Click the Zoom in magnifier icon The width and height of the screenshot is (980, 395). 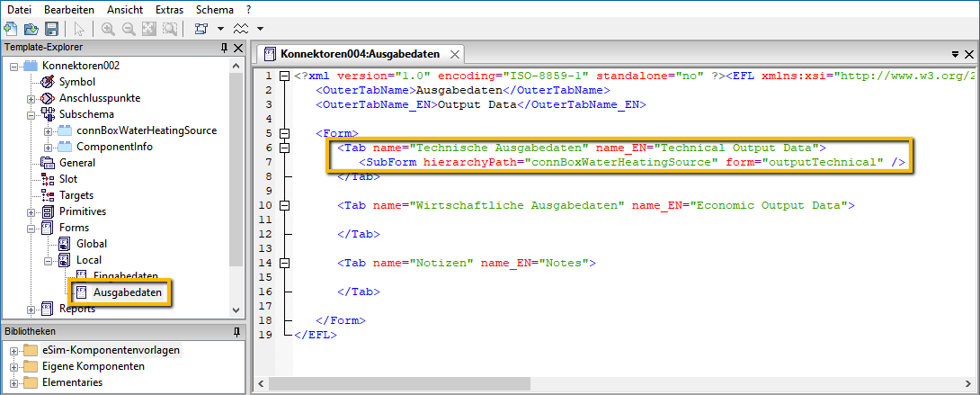pos(108,28)
